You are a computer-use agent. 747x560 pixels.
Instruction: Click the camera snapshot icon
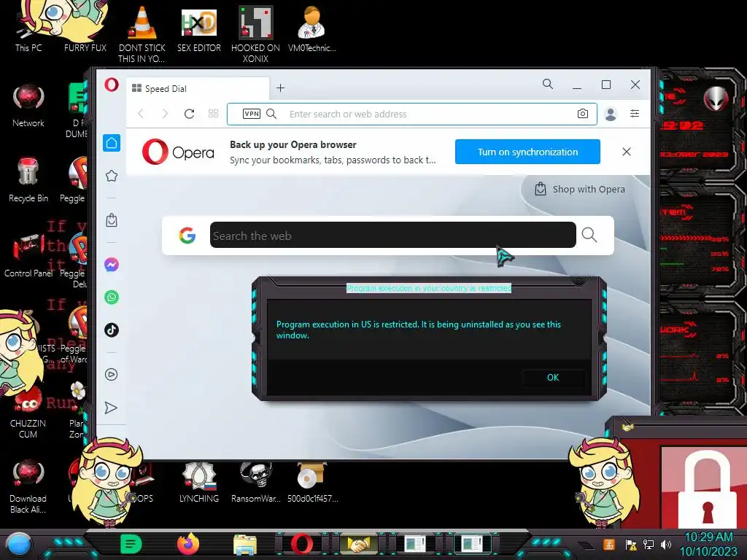tap(583, 114)
